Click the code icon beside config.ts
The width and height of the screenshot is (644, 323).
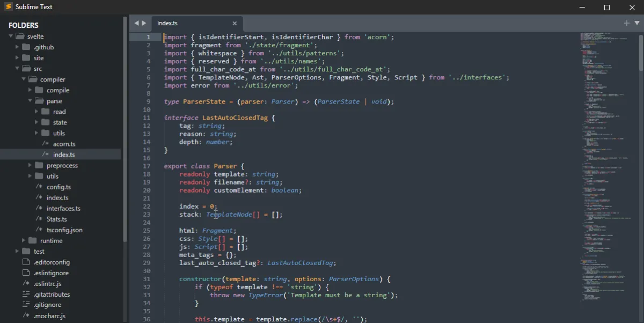[x=39, y=187]
